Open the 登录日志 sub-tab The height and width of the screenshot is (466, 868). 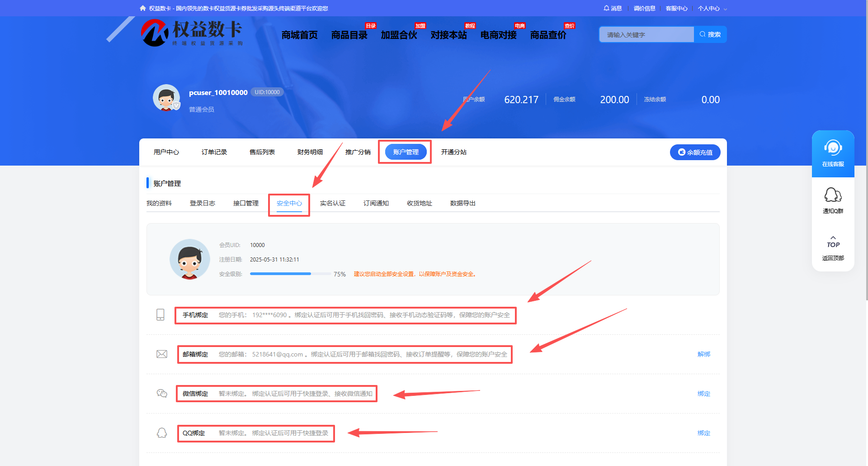[x=202, y=203]
